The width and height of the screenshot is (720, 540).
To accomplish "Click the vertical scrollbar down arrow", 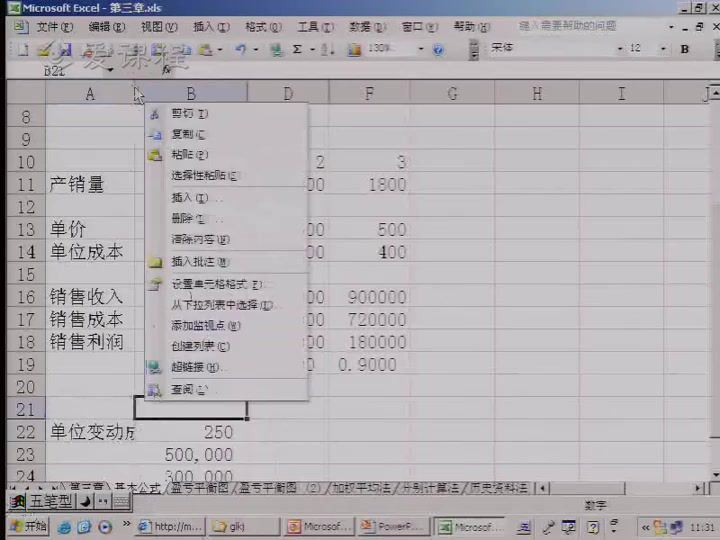I will click(714, 475).
